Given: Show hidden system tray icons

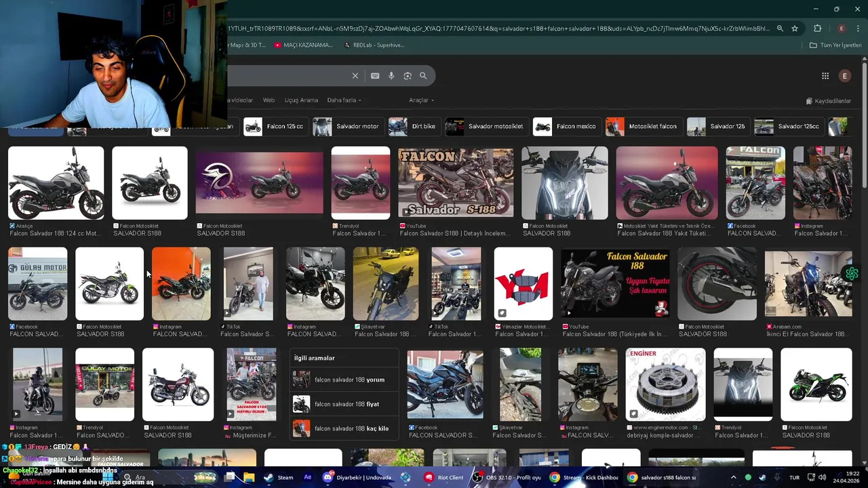Looking at the screenshot, I should (x=733, y=477).
